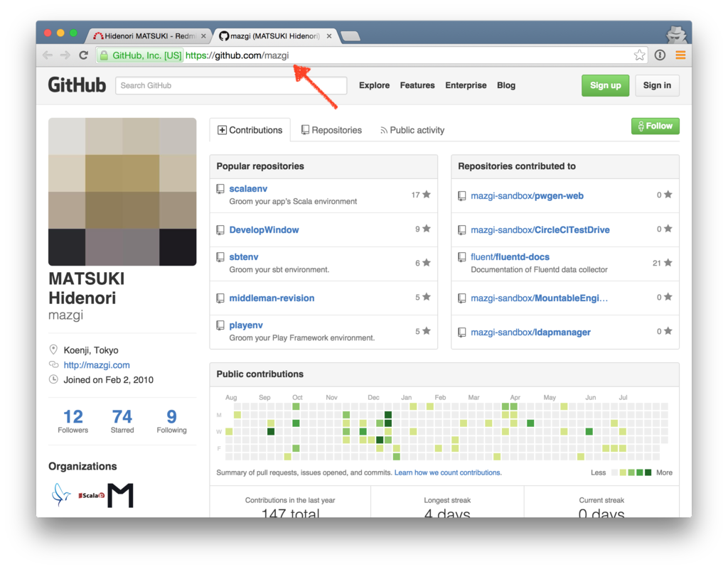The width and height of the screenshot is (728, 569).
Task: Click the browser address bar URL
Action: coord(237,55)
